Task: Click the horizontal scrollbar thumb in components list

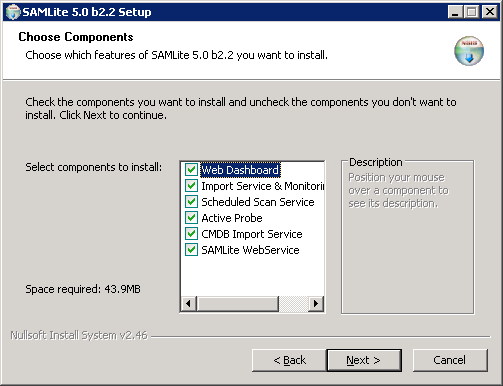Action: click(x=238, y=303)
